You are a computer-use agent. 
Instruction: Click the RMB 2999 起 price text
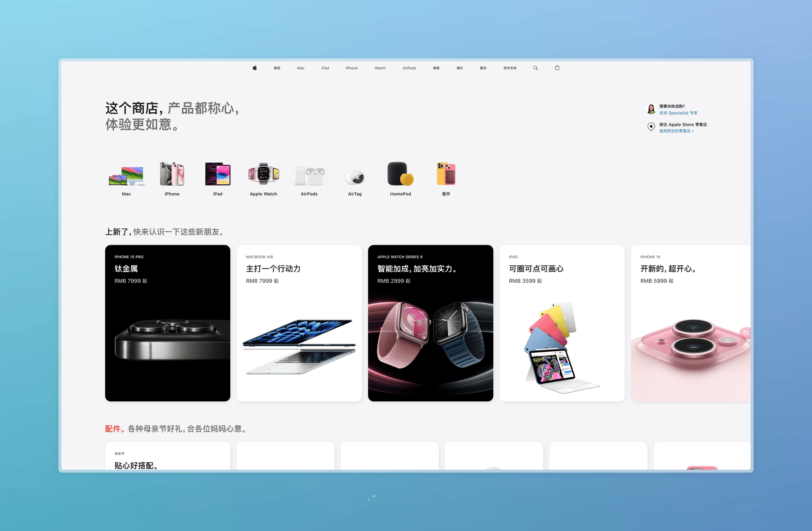[394, 281]
